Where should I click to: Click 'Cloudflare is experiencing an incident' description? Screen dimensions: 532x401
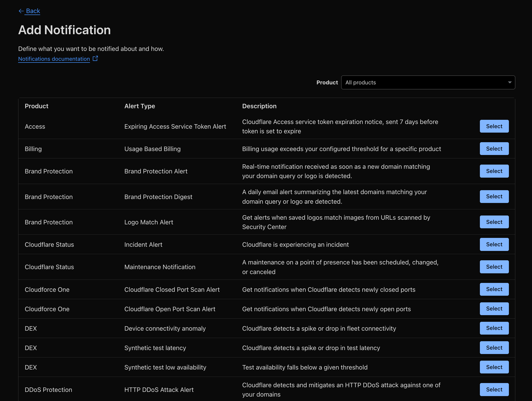pyautogui.click(x=296, y=245)
